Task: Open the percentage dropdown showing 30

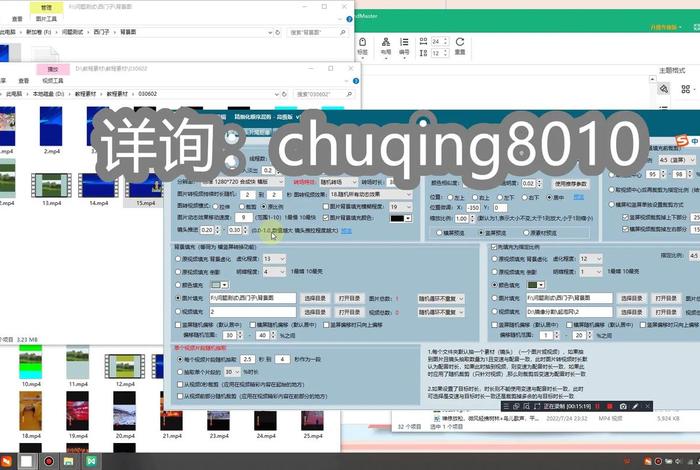Action: [x=232, y=372]
